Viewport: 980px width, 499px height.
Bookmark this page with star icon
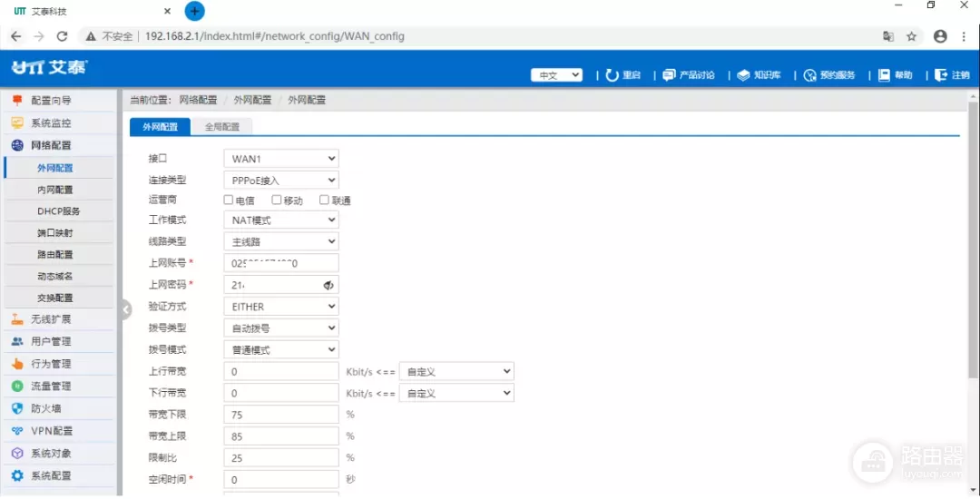click(912, 36)
